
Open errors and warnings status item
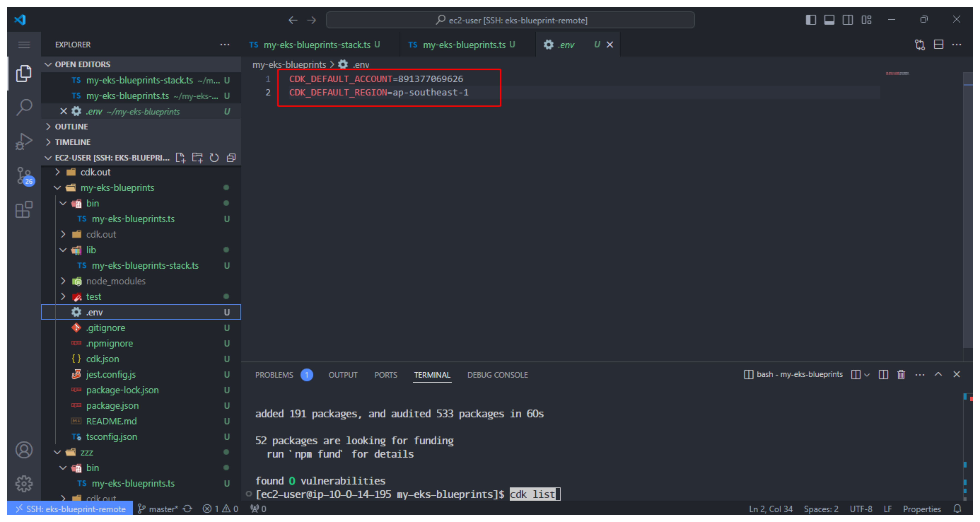[x=221, y=509]
